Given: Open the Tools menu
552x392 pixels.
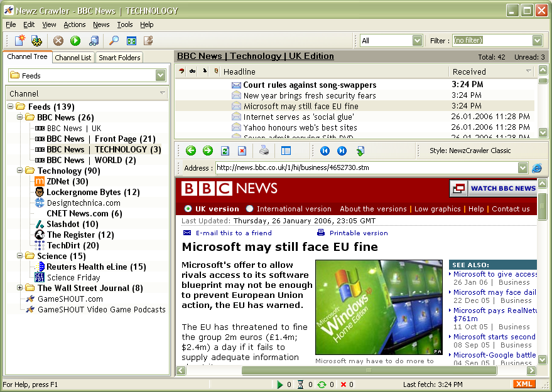Looking at the screenshot, I should (x=125, y=24).
